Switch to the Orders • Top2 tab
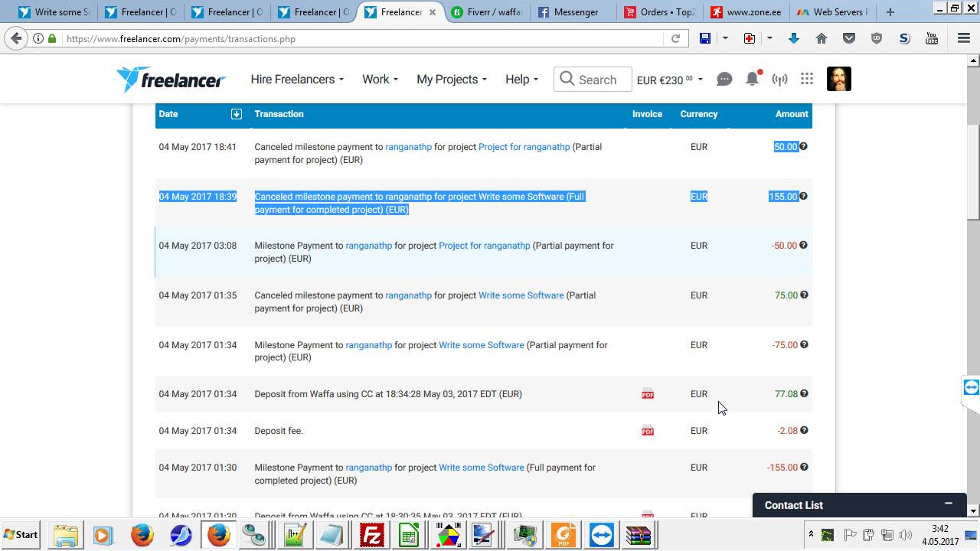 661,12
